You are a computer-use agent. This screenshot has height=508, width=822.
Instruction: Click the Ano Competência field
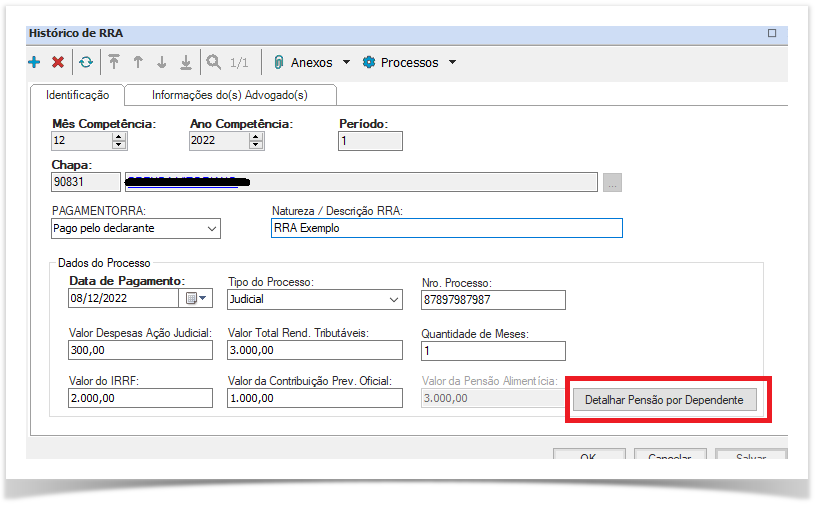tap(219, 140)
